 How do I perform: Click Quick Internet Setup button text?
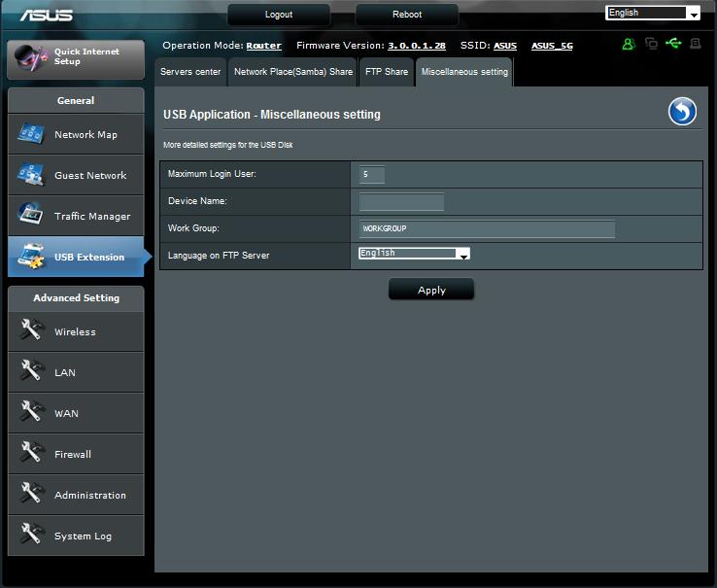tap(86, 56)
